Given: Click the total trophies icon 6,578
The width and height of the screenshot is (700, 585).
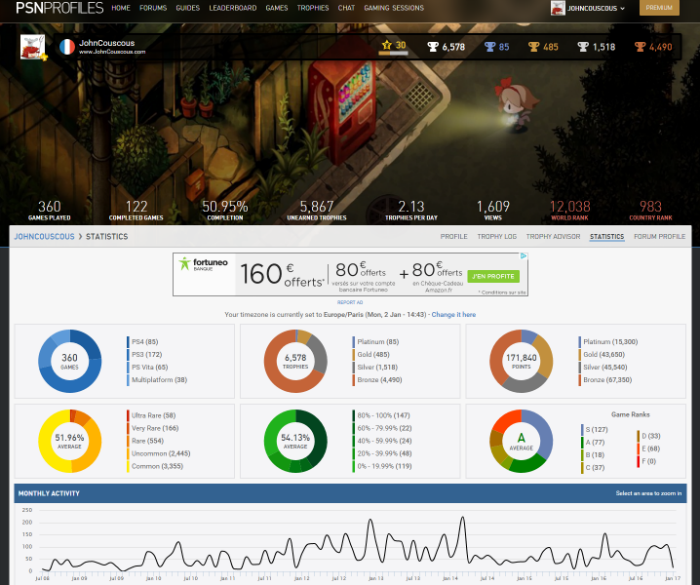Looking at the screenshot, I should click(433, 46).
